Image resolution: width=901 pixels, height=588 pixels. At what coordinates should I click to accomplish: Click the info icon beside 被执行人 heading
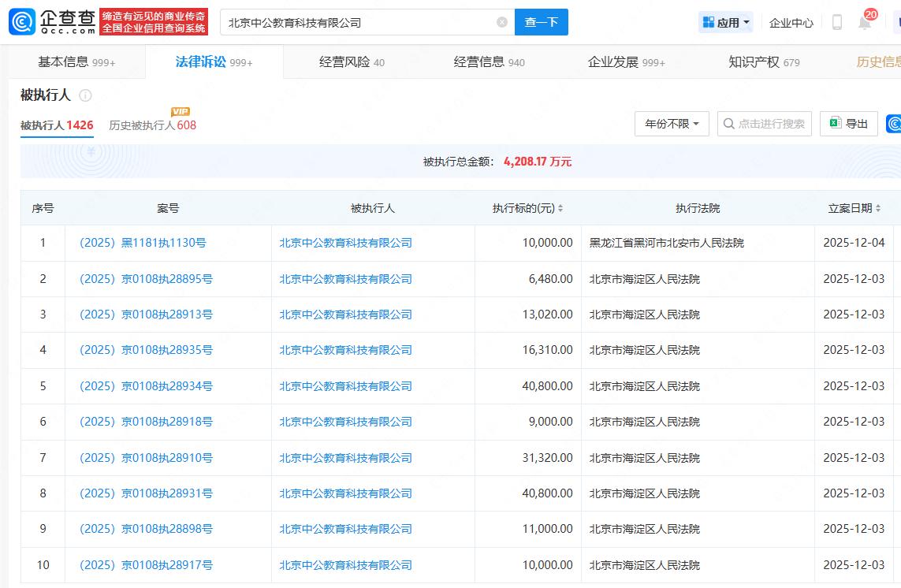87,95
